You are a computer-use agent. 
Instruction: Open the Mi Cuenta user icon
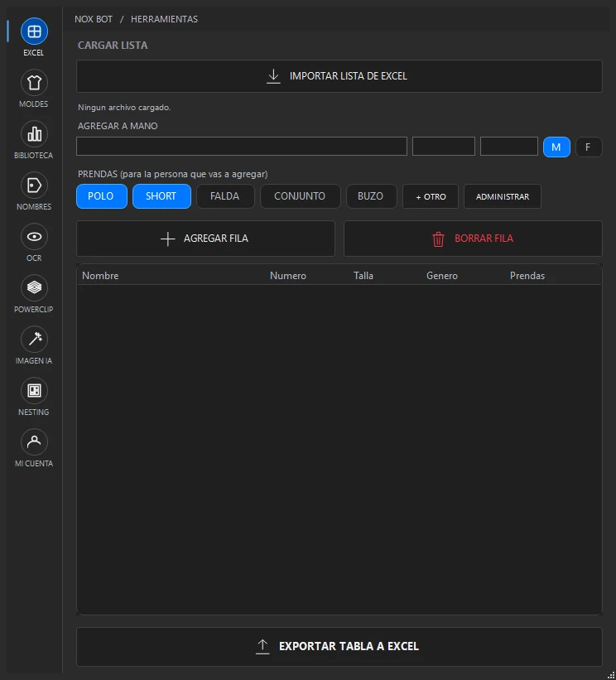(34, 442)
